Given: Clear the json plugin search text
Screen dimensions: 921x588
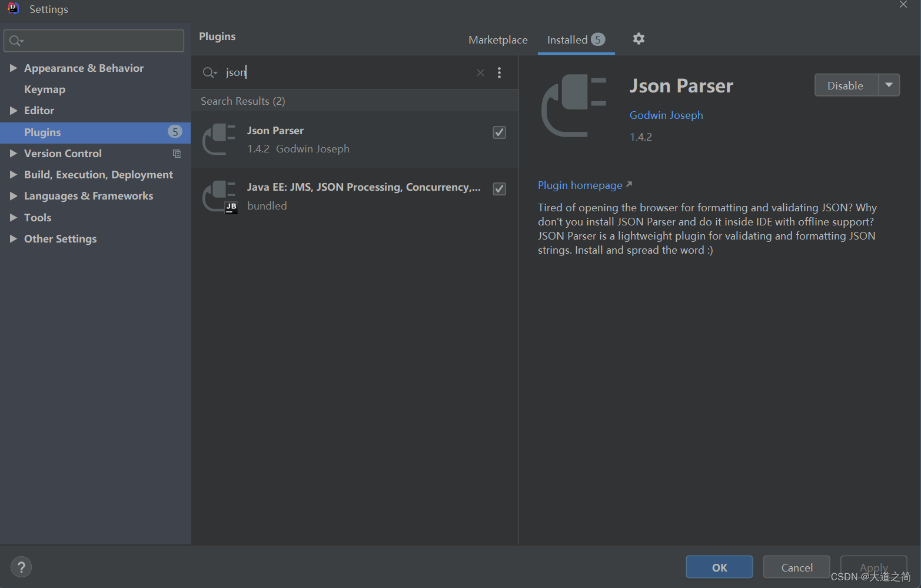Looking at the screenshot, I should pyautogui.click(x=480, y=72).
